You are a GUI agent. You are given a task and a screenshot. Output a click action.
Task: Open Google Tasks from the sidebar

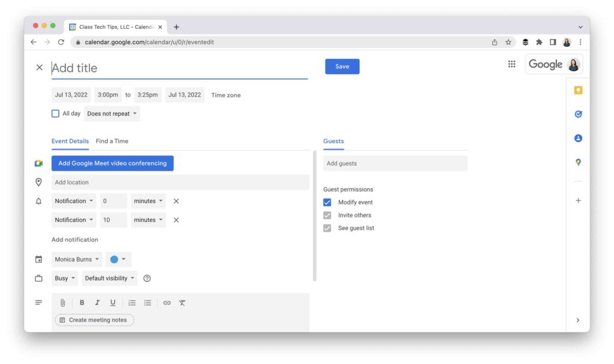577,114
